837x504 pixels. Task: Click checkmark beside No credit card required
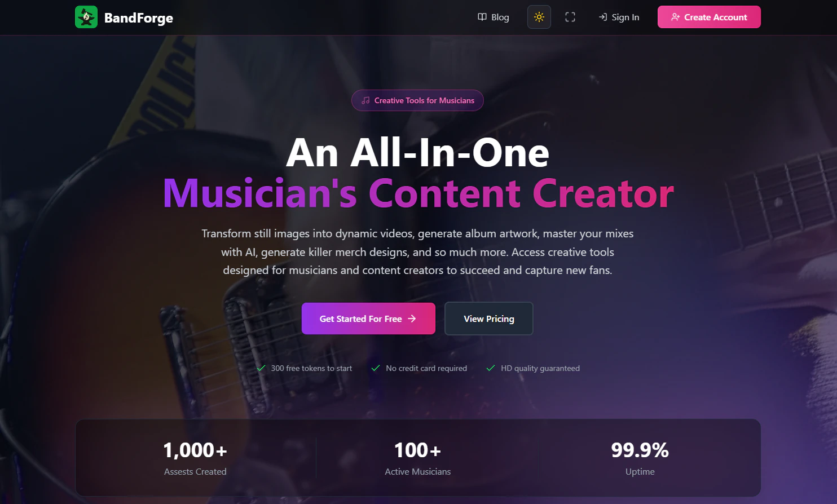tap(376, 368)
